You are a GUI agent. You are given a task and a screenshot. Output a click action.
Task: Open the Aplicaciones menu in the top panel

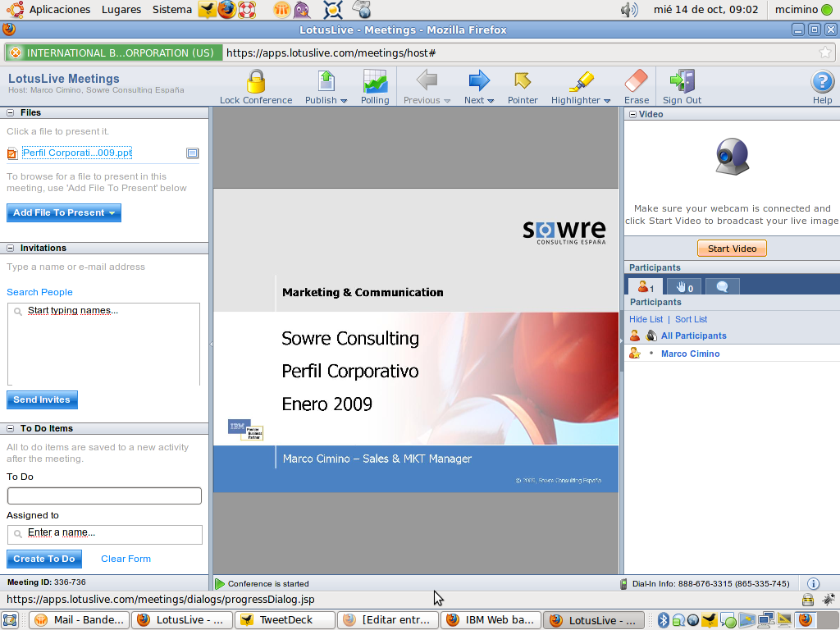pyautogui.click(x=59, y=10)
